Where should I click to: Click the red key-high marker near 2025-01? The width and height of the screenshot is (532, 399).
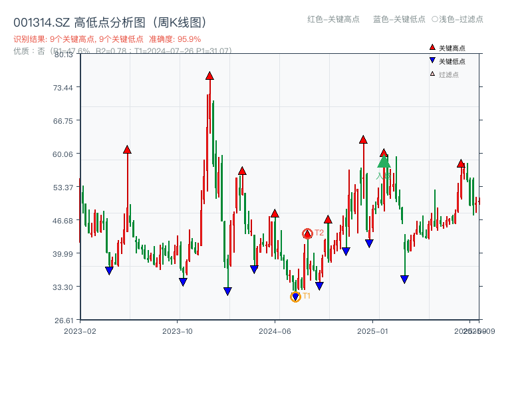pyautogui.click(x=364, y=140)
